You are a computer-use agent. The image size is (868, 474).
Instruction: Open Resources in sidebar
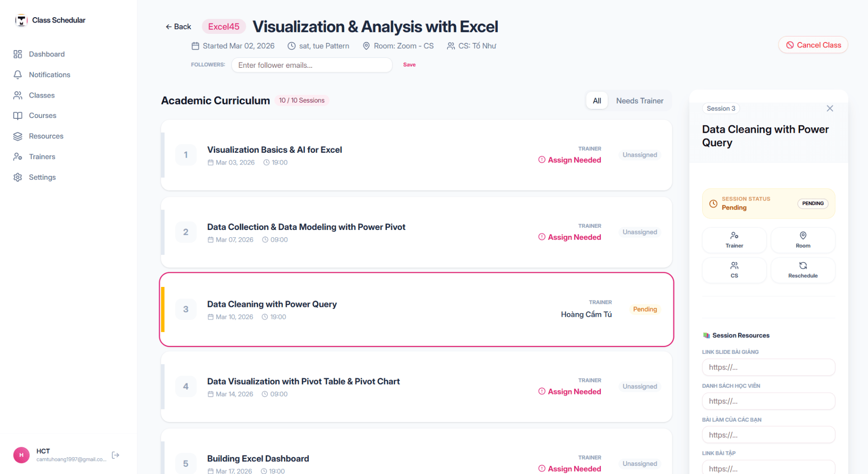pyautogui.click(x=46, y=136)
